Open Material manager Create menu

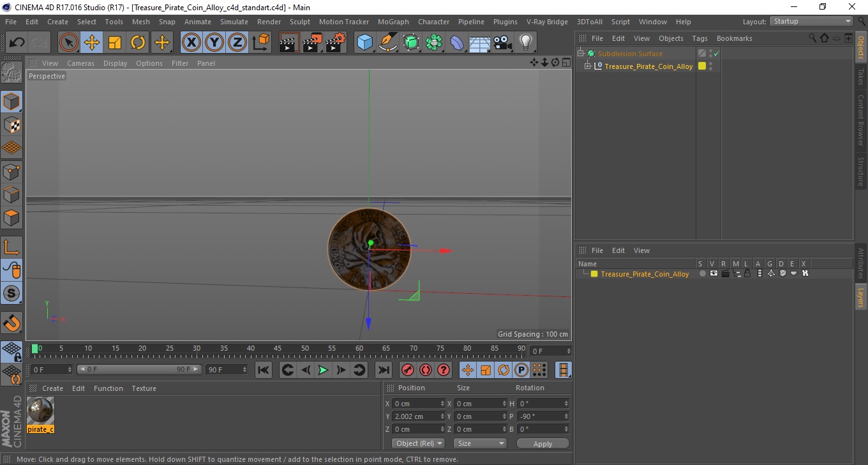point(52,388)
